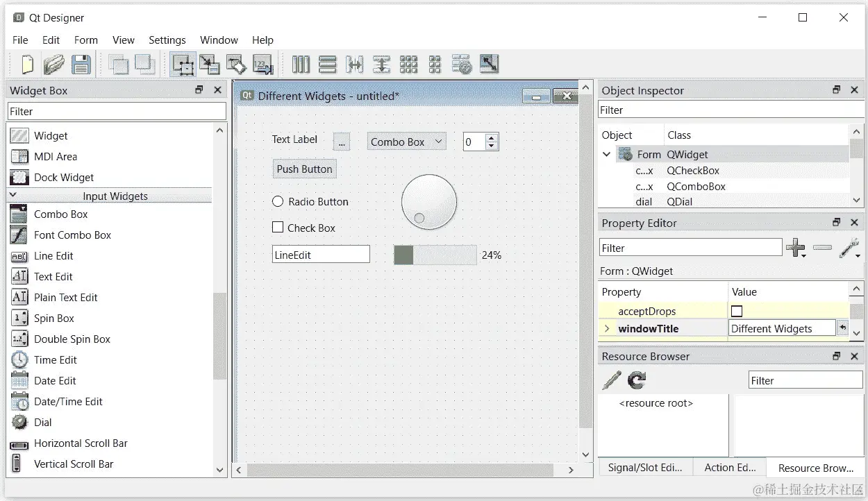Image resolution: width=868 pixels, height=501 pixels.
Task: Collapse the Input Widgets category
Action: 14,196
